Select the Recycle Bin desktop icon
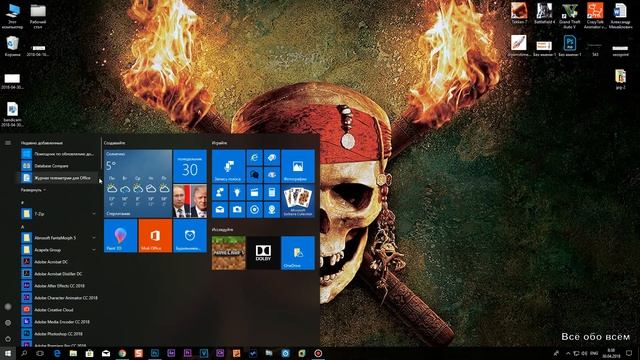The height and width of the screenshot is (360, 640). [x=13, y=46]
